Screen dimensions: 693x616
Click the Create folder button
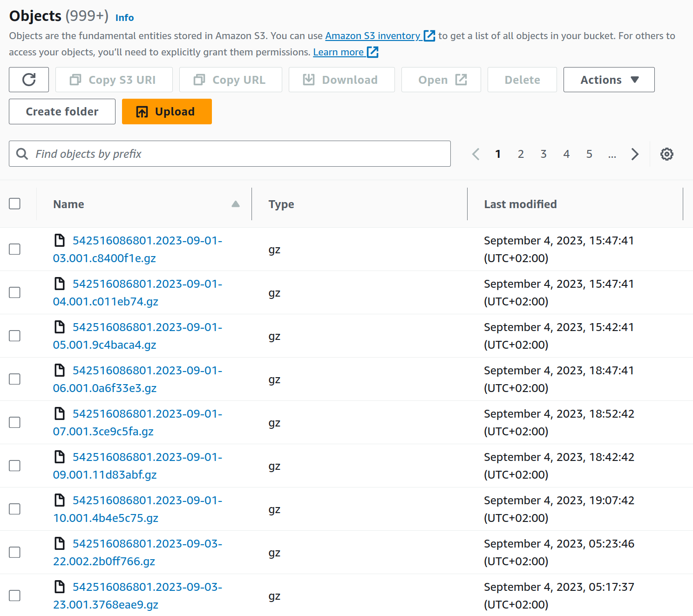click(62, 112)
